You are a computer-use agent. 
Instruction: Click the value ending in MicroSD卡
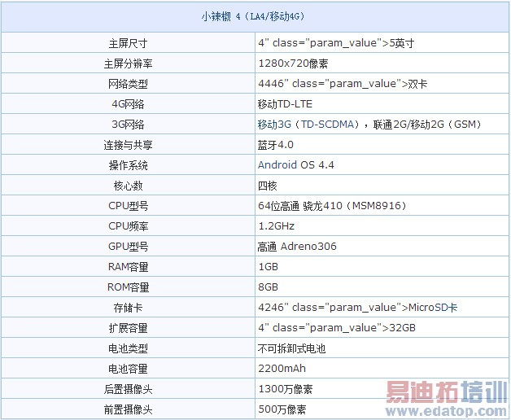point(358,308)
